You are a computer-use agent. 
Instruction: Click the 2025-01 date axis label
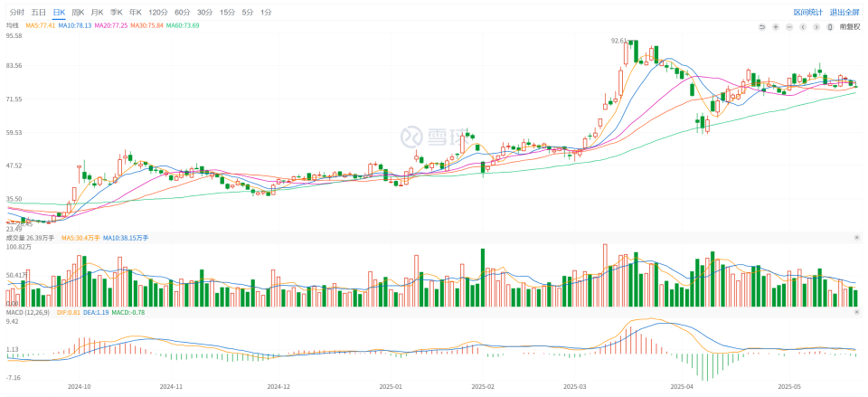point(391,386)
